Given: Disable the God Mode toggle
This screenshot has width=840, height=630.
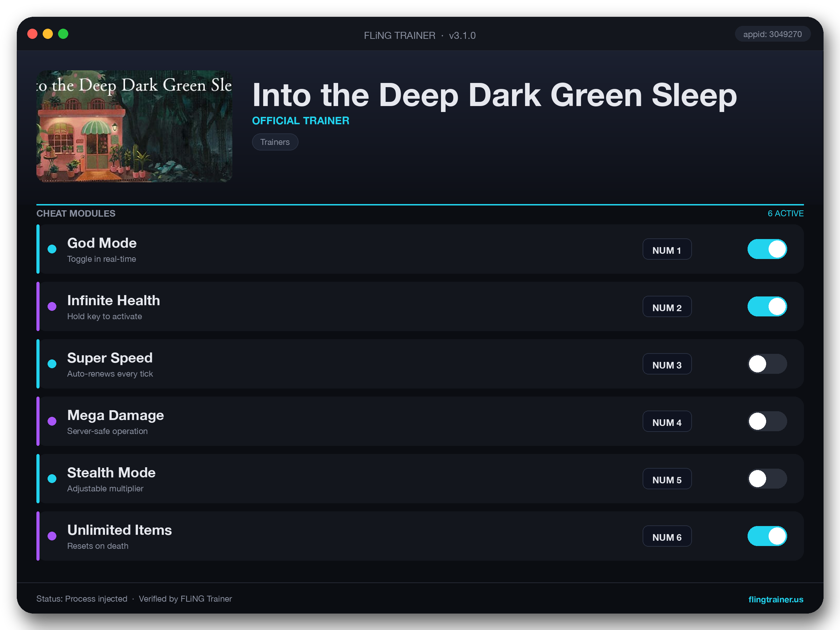Looking at the screenshot, I should point(767,249).
